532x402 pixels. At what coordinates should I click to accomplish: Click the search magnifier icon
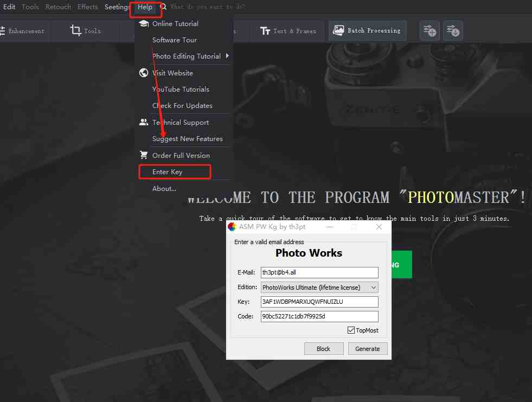(x=162, y=7)
